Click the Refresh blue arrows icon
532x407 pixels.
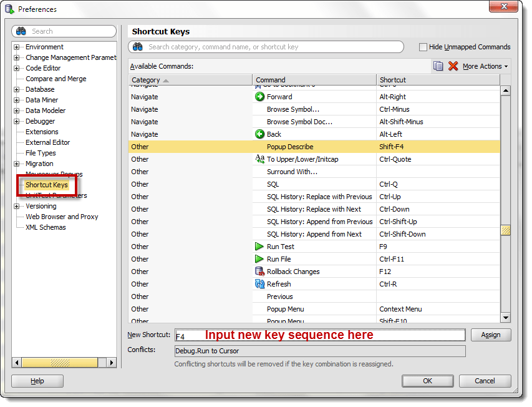(x=259, y=284)
